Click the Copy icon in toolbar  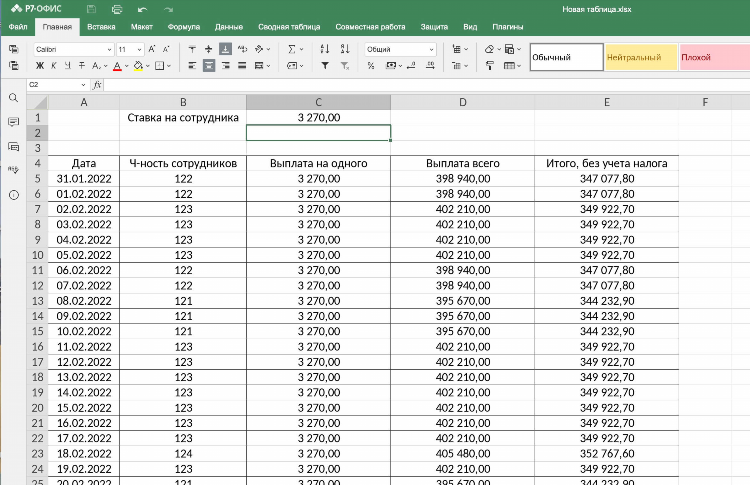click(13, 49)
